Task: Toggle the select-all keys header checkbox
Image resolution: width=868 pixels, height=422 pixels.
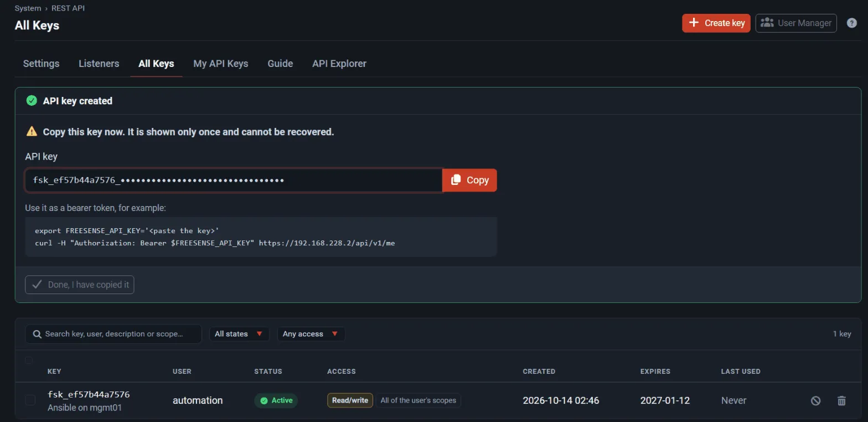Action: pos(29,361)
